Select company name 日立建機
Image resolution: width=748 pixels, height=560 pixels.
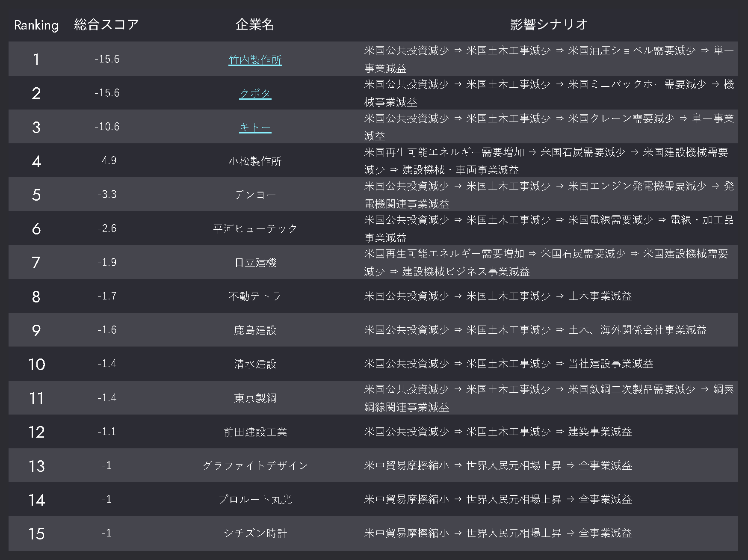coord(255,263)
